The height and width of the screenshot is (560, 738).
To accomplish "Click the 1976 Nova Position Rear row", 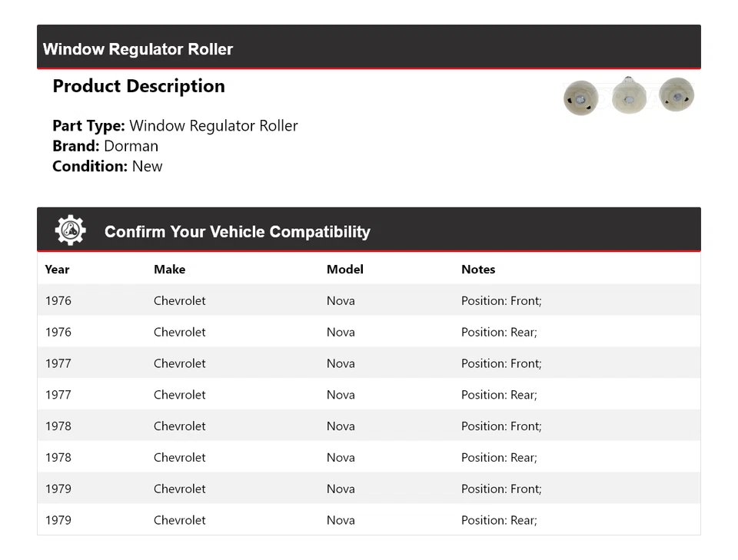I will [x=368, y=332].
